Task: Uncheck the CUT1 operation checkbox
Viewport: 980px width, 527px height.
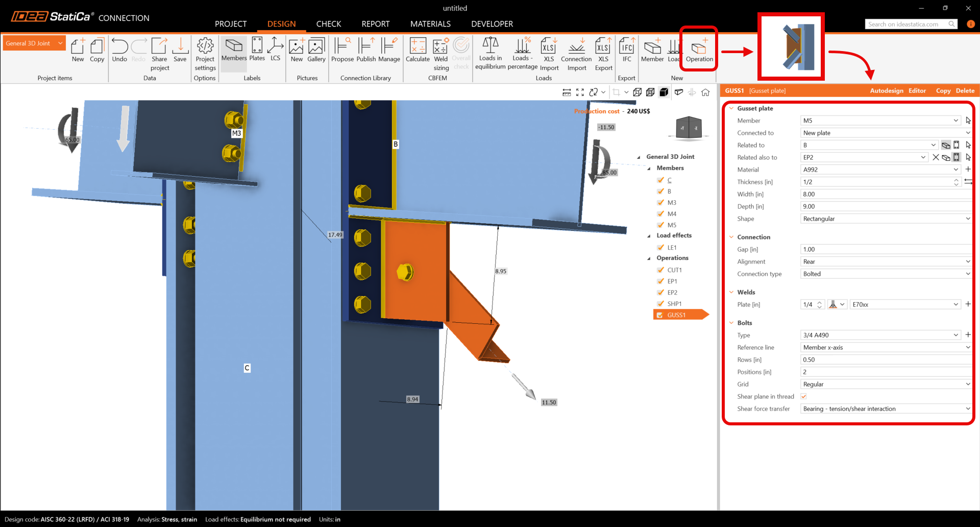Action: coord(660,270)
